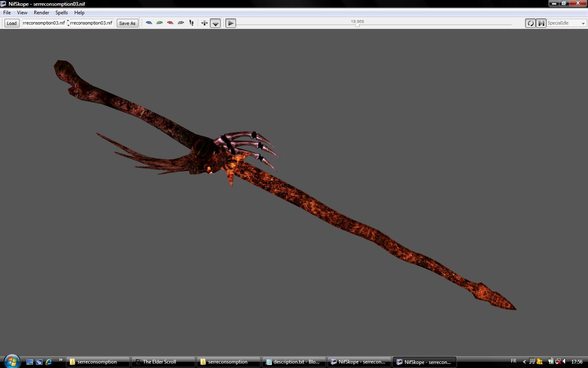This screenshot has height=368, width=588.
Task: Switch to top view with blue eye icon
Action: pyautogui.click(x=149, y=23)
